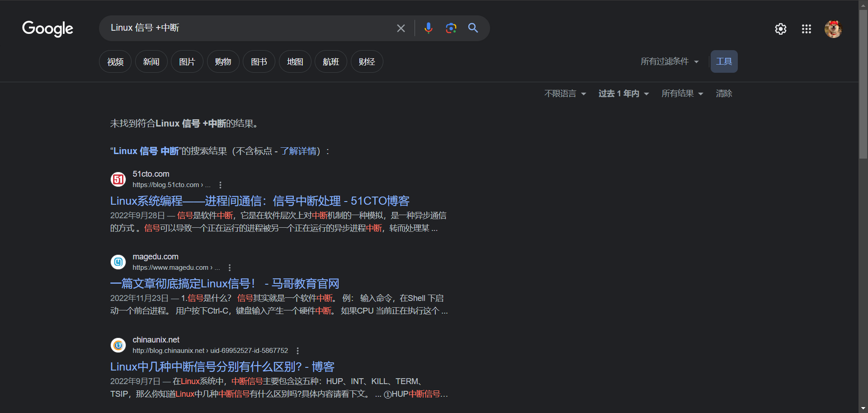Click the magedu.com site name
Screen dimensions: 868x413
(x=156, y=257)
